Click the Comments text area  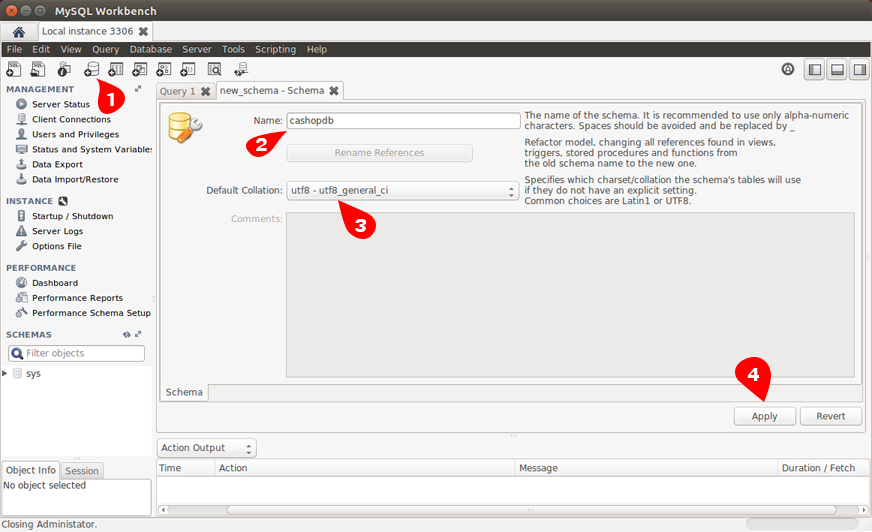(570, 295)
